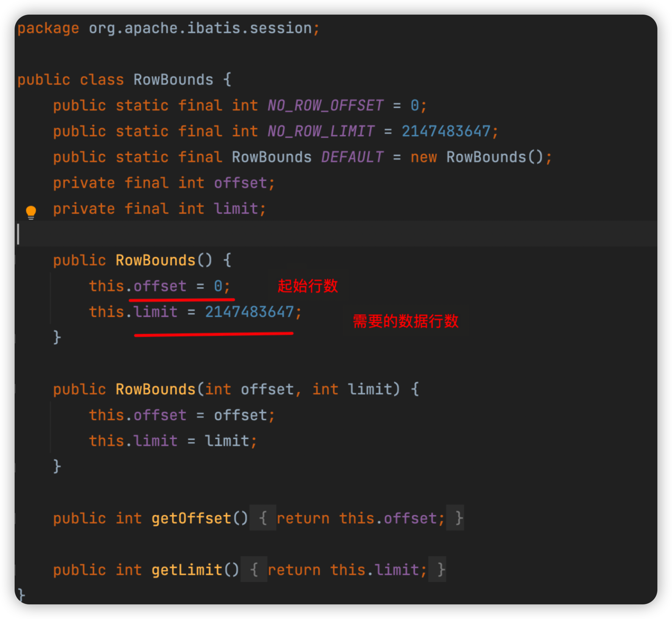Screen dimensions: 672x619
Task: Click value 0 in NO_ROW_OFFSET line
Action: point(415,106)
